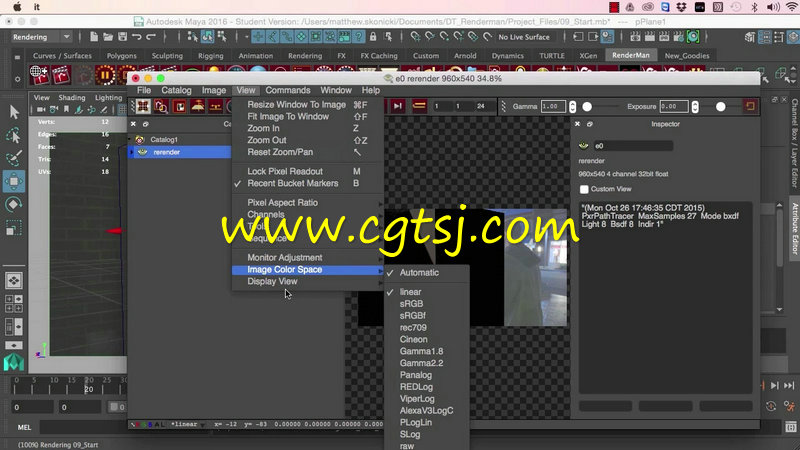
Task: Select the arrow Select tool in Maya toolbox
Action: [14, 112]
